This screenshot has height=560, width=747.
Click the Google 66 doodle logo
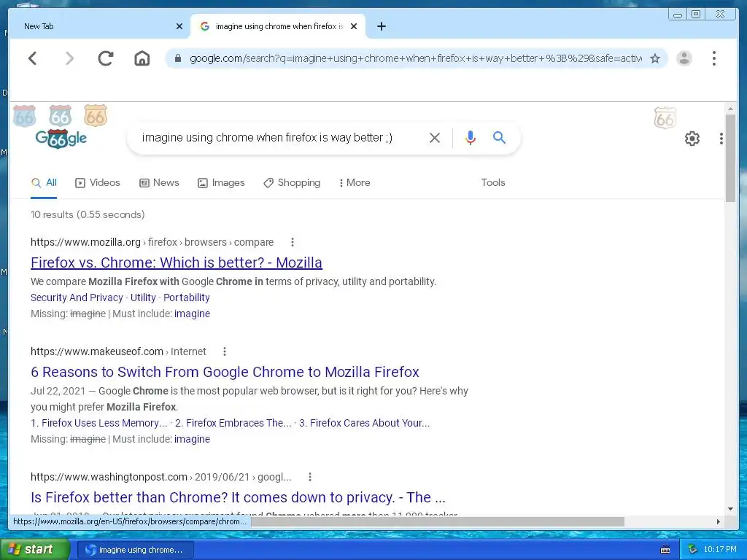61,138
